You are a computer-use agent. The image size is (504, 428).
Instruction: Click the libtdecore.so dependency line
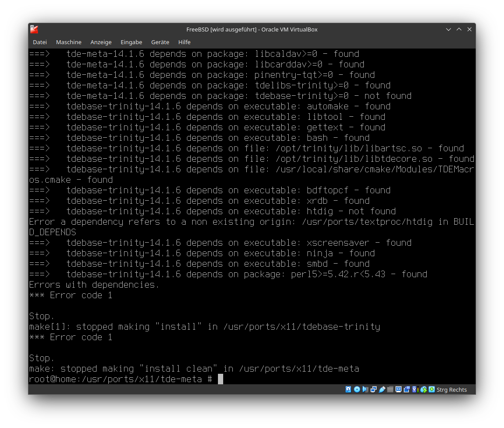(252, 159)
